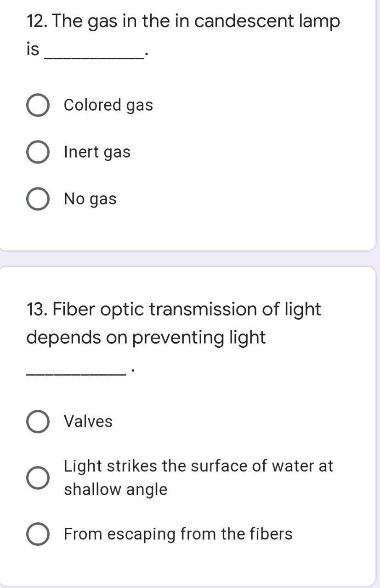Select the 'Colored gas' radio button
The image size is (380, 588).
point(39,105)
